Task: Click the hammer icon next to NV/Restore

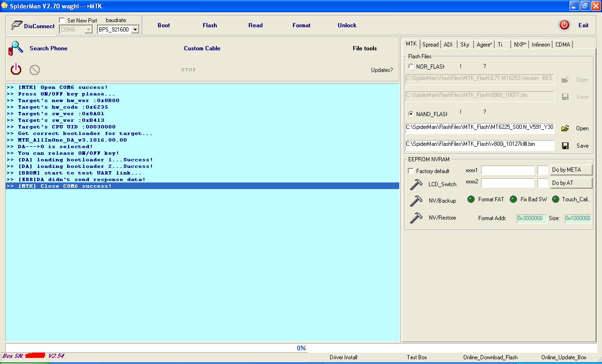Action: coord(416,218)
